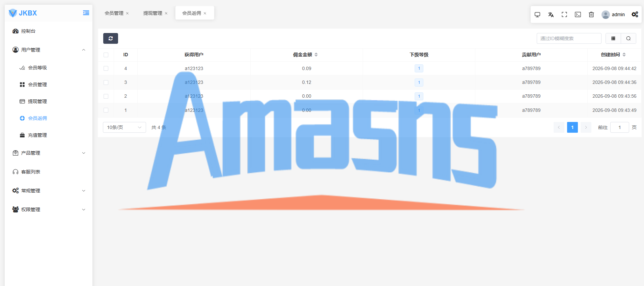
Task: Go to previous page arrow
Action: tap(559, 127)
